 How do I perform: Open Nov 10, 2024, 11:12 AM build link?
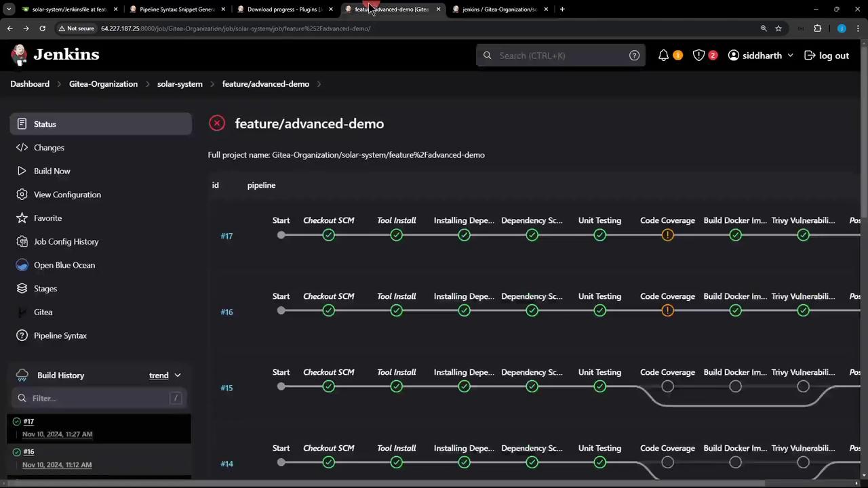[57, 464]
